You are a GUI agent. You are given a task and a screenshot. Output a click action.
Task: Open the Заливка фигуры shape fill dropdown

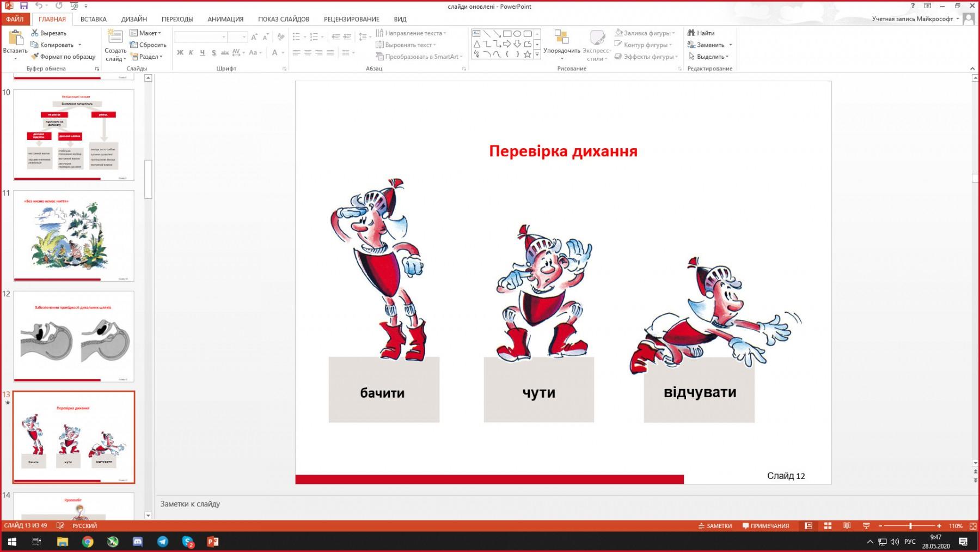(x=645, y=33)
